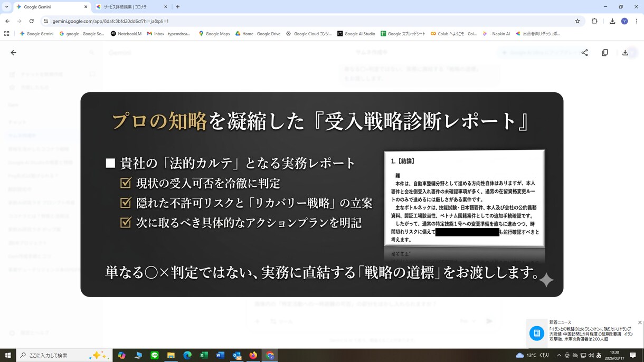644x362 pixels.
Task: Open the tab search dropdown arrow
Action: (x=6, y=7)
